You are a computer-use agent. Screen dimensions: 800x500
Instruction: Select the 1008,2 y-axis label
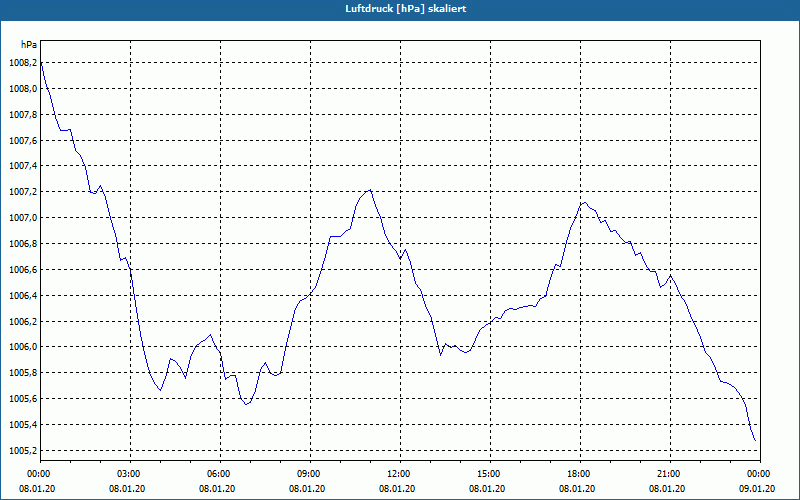[x=23, y=63]
